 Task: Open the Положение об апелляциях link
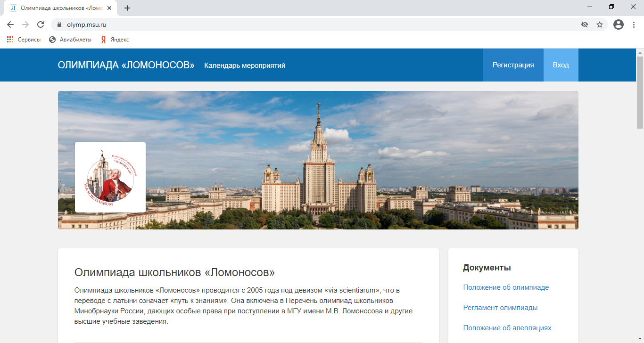[507, 328]
